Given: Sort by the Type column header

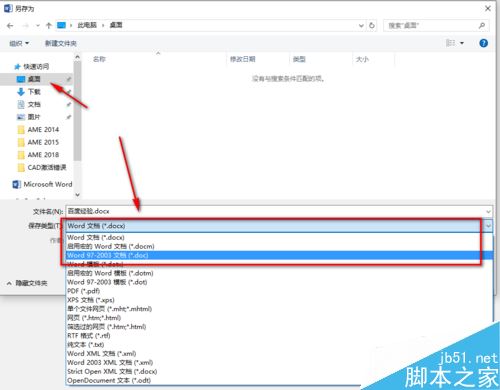Looking at the screenshot, I should point(299,59).
